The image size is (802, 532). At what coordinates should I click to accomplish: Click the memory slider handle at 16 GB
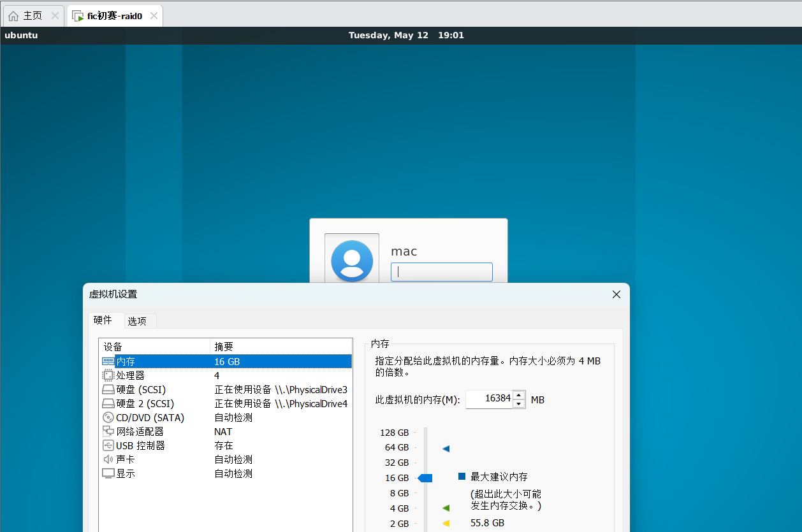click(x=425, y=478)
